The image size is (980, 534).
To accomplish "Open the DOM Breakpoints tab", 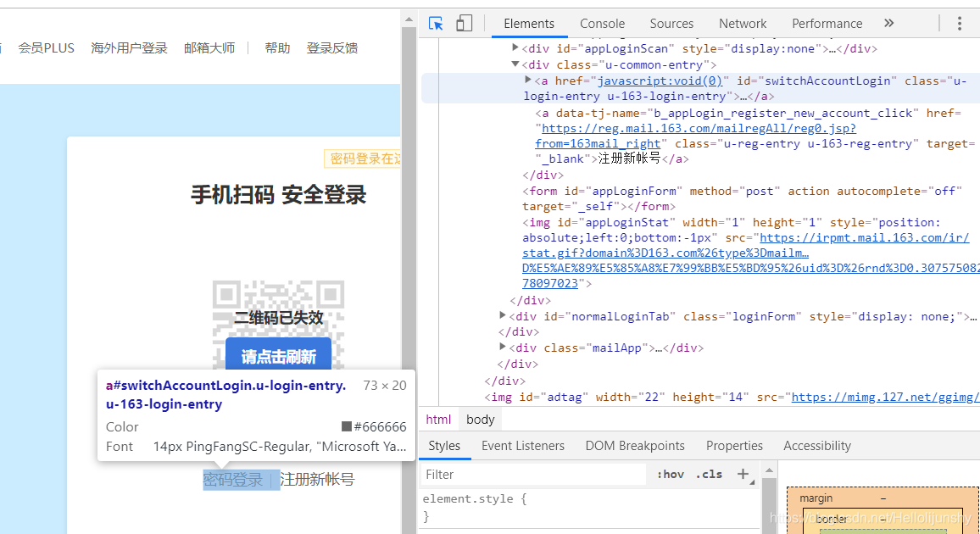I will (x=635, y=446).
